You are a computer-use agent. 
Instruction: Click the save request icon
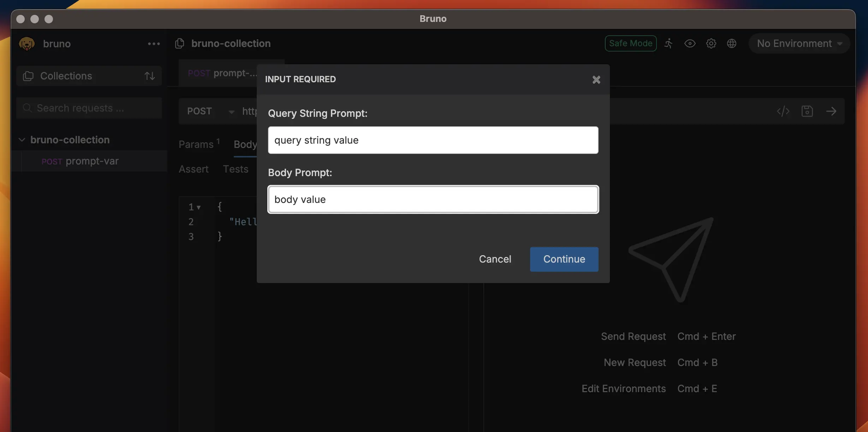807,111
